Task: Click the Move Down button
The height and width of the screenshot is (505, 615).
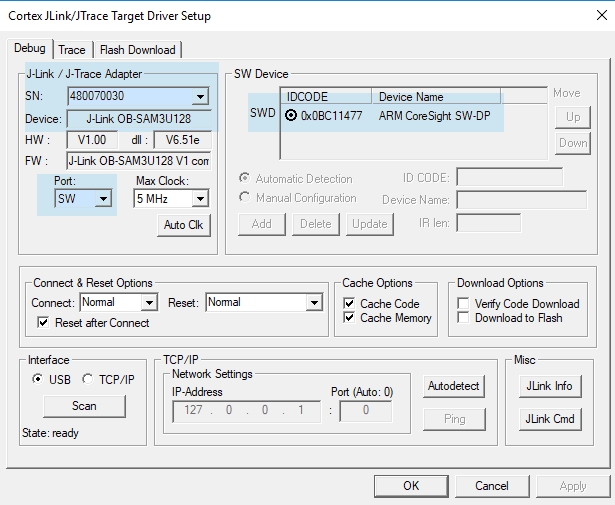Action: pos(573,143)
